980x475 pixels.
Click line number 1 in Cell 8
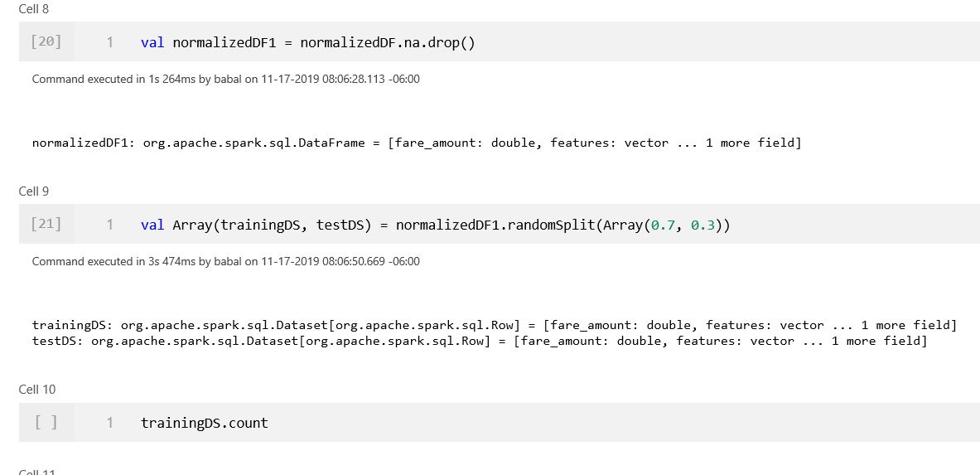(110, 42)
